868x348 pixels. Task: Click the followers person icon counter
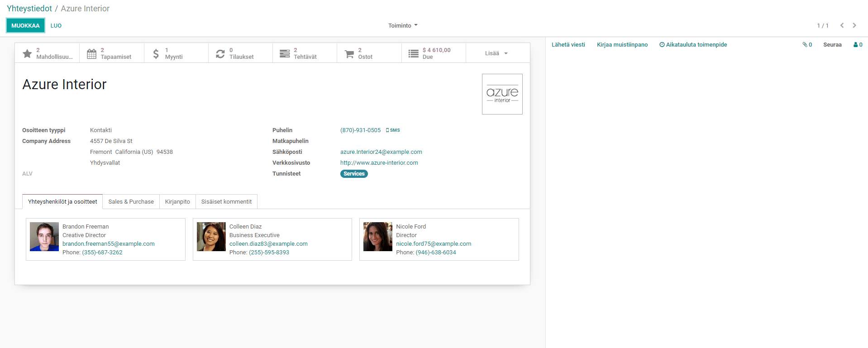858,45
